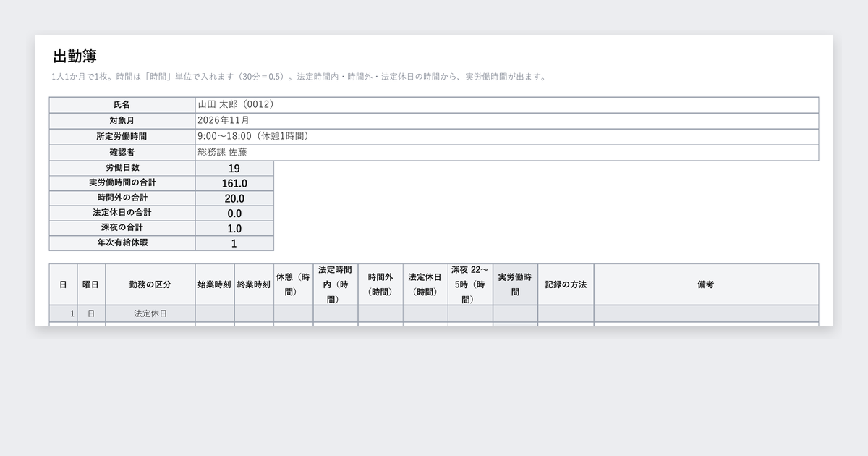
Task: Select the legal holiday total value 0.0
Action: point(234,214)
